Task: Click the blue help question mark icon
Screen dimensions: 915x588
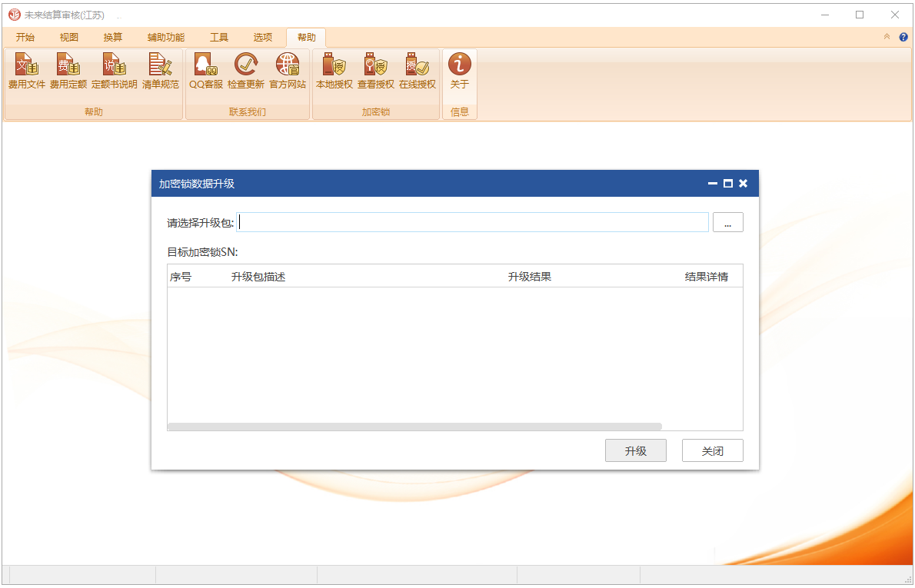Action: click(903, 37)
